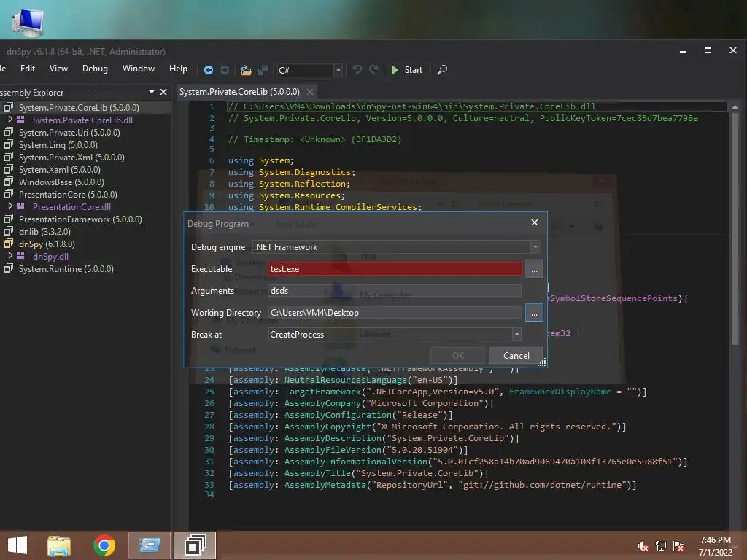Select System.Linq (5.0.0.0) assembly
The height and width of the screenshot is (560, 747).
(58, 145)
